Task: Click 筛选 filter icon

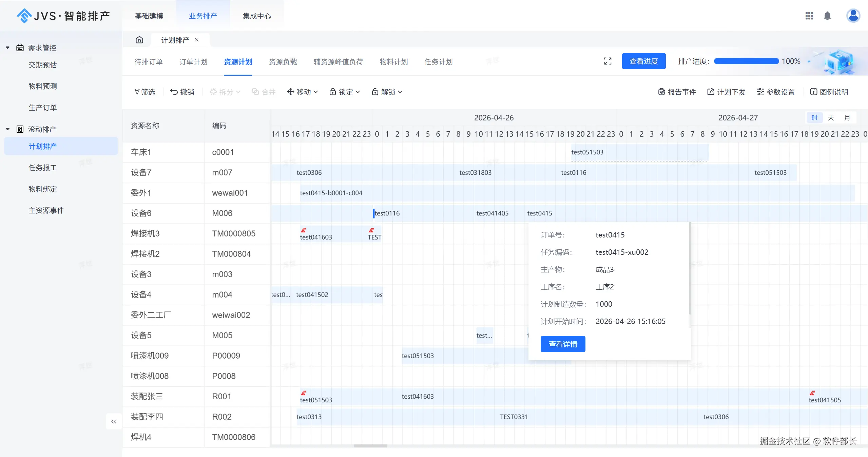Action: coord(137,92)
